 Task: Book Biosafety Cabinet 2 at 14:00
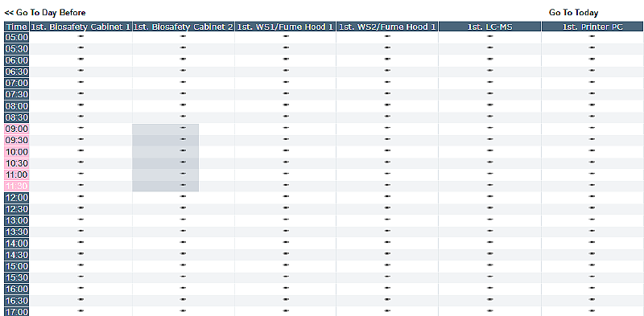tap(184, 242)
